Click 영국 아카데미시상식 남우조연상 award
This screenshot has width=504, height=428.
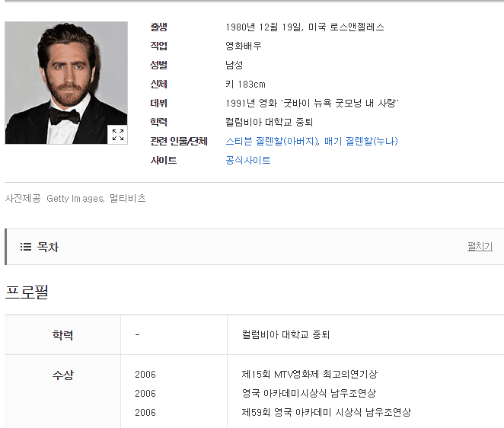pyautogui.click(x=309, y=393)
